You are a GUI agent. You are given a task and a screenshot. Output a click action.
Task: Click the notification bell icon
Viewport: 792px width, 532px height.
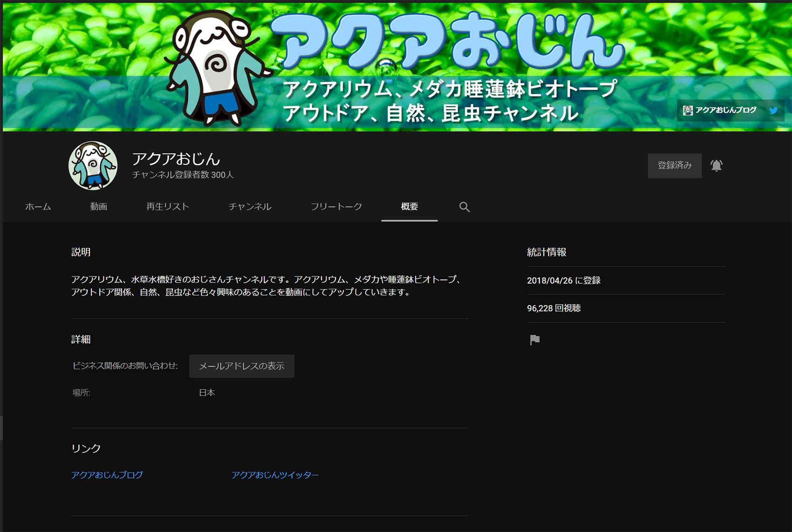point(716,165)
